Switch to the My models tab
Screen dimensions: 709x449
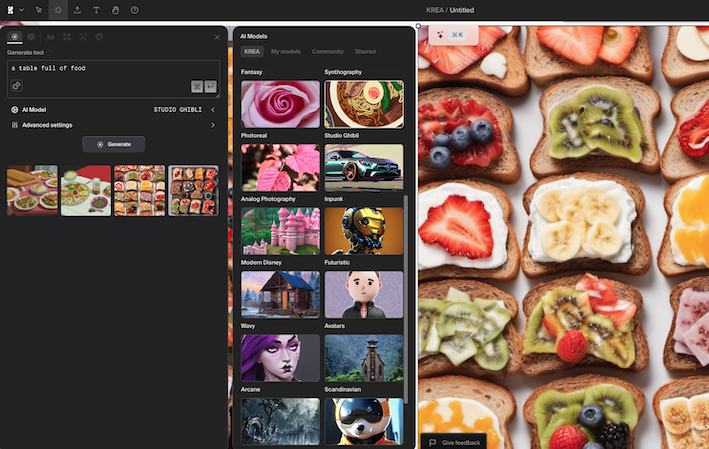pyautogui.click(x=286, y=50)
